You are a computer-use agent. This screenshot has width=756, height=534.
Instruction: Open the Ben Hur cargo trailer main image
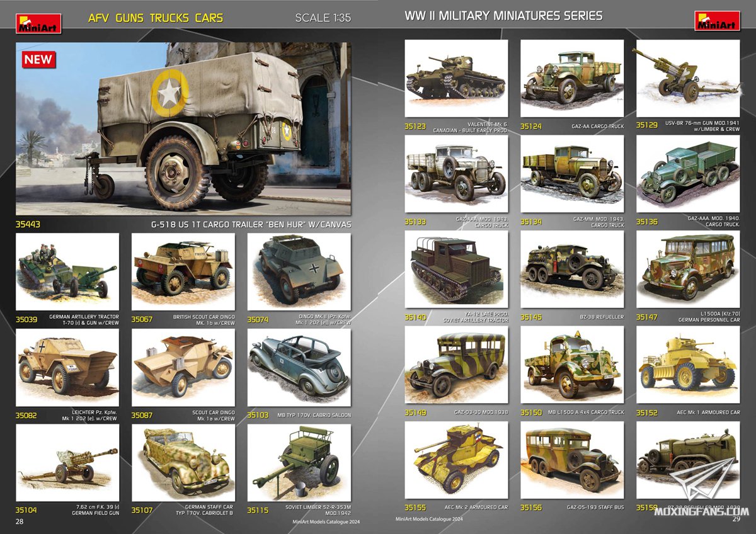(183, 129)
